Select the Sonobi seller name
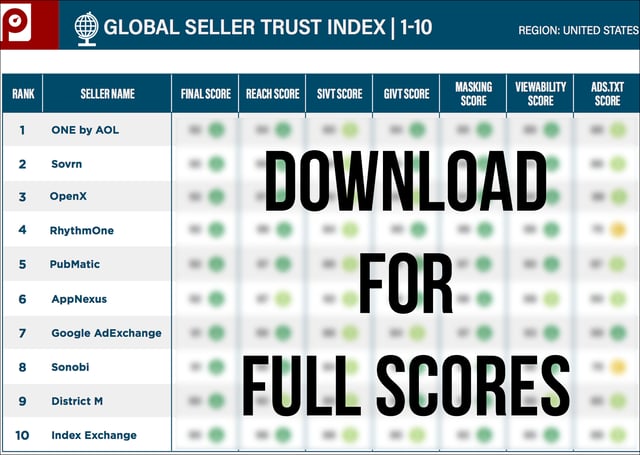This screenshot has width=640, height=455. (x=70, y=367)
